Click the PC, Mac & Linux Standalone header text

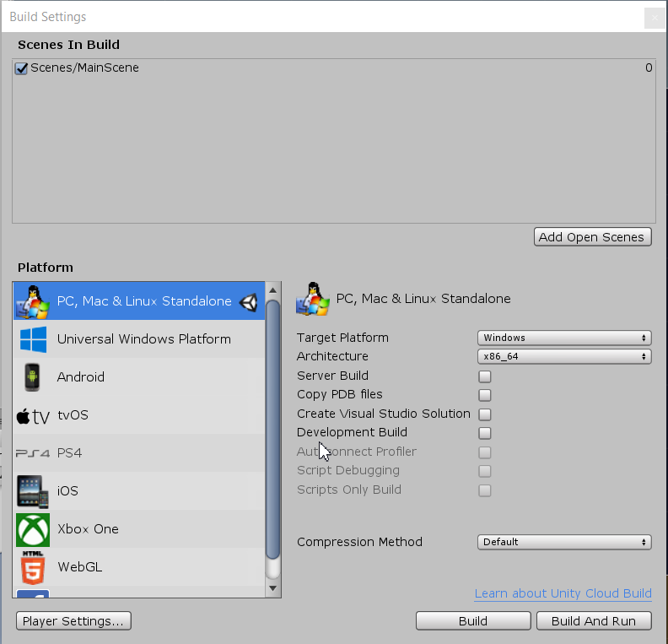[x=423, y=299]
